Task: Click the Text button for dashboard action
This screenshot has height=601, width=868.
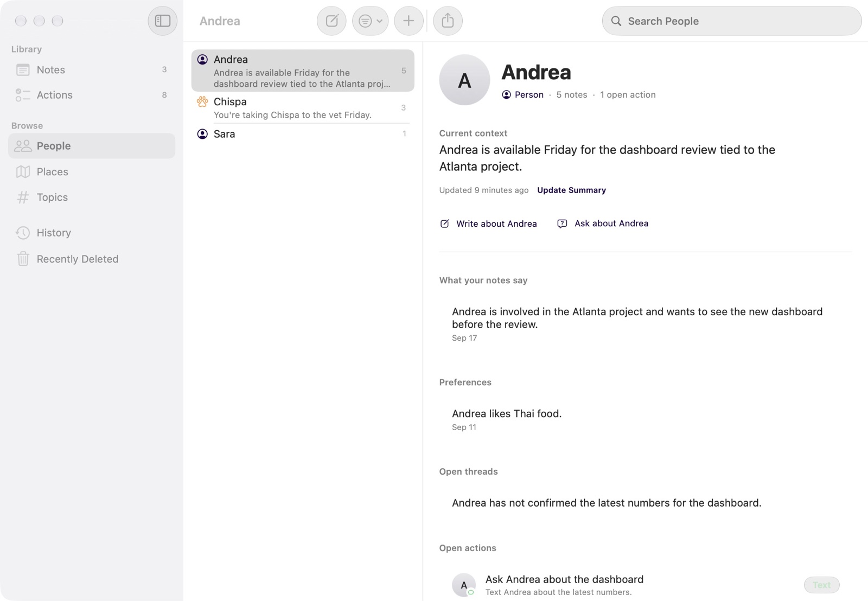Action: click(821, 585)
